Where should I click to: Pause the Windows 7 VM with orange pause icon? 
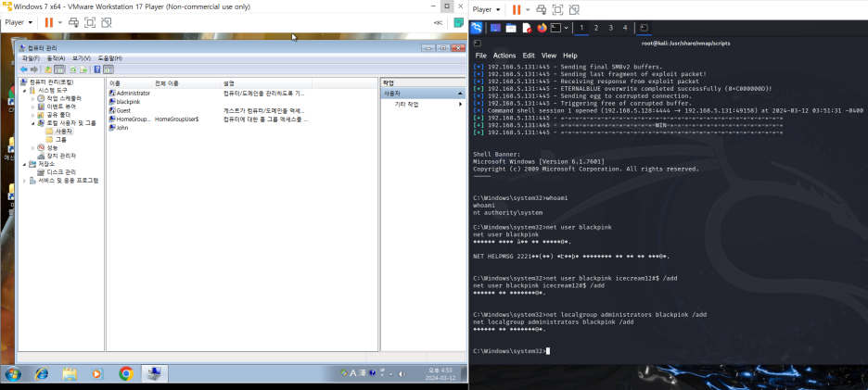pos(49,22)
